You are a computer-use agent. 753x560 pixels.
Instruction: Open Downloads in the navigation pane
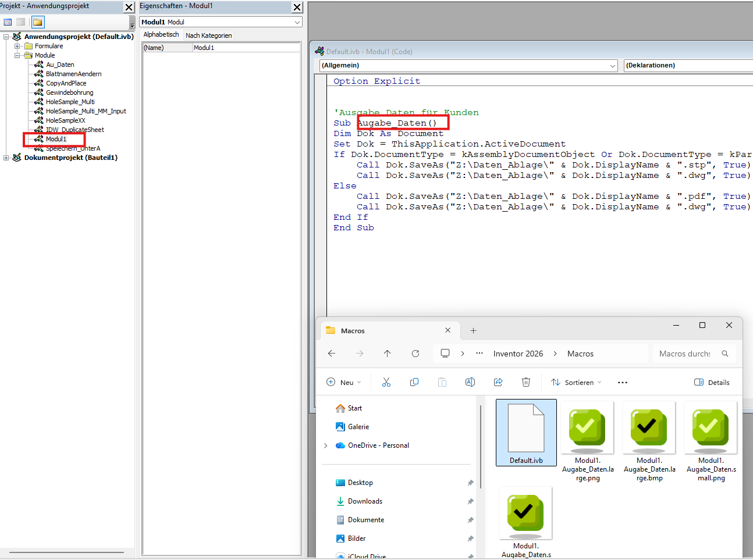coord(365,501)
